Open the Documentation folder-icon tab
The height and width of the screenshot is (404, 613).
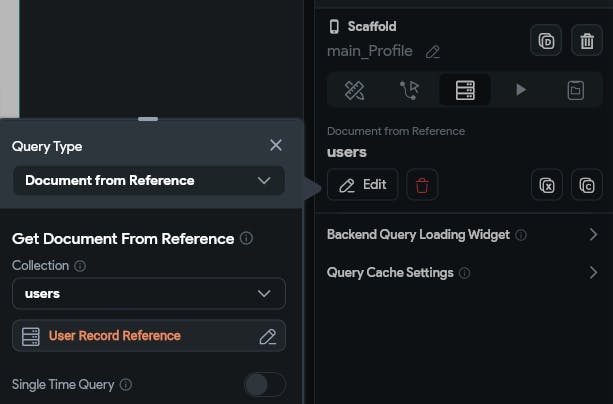click(x=575, y=90)
